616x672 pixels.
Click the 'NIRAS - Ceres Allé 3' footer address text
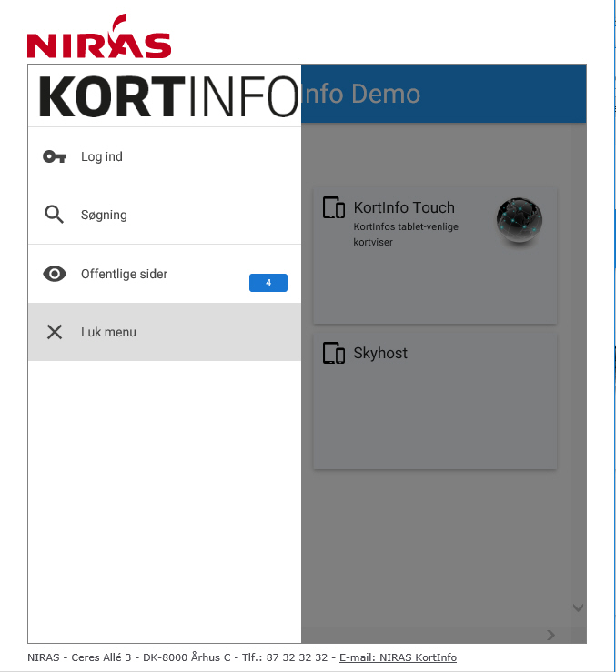pos(79,657)
